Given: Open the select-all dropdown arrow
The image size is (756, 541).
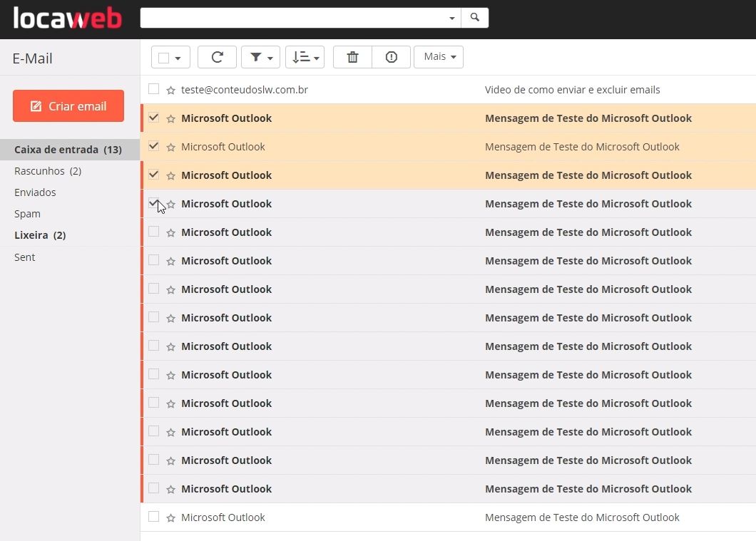Looking at the screenshot, I should (x=178, y=58).
